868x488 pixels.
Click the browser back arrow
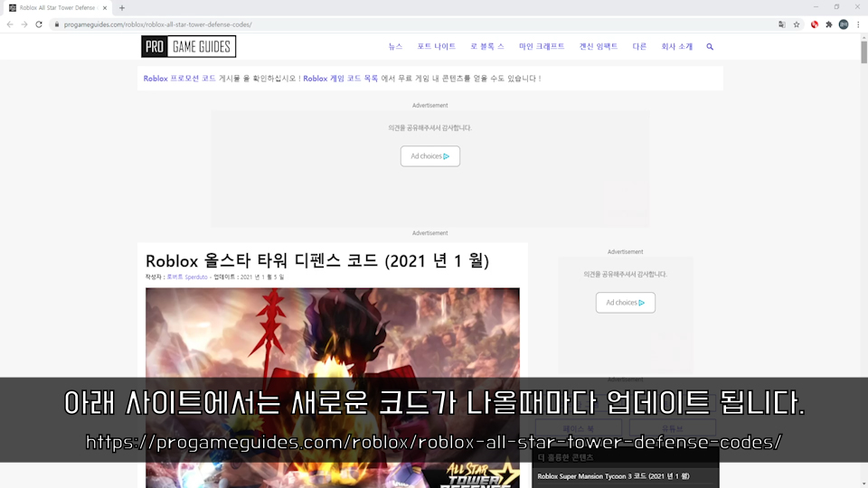[x=10, y=24]
